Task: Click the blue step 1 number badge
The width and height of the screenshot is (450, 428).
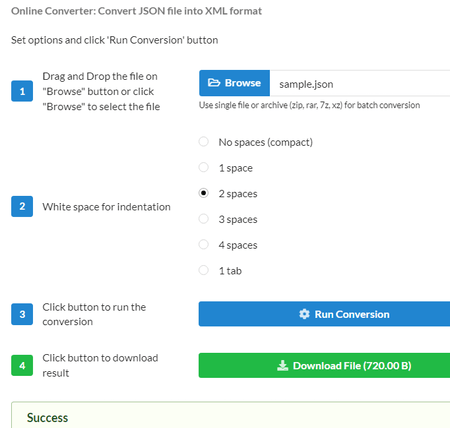Action: 22,91
